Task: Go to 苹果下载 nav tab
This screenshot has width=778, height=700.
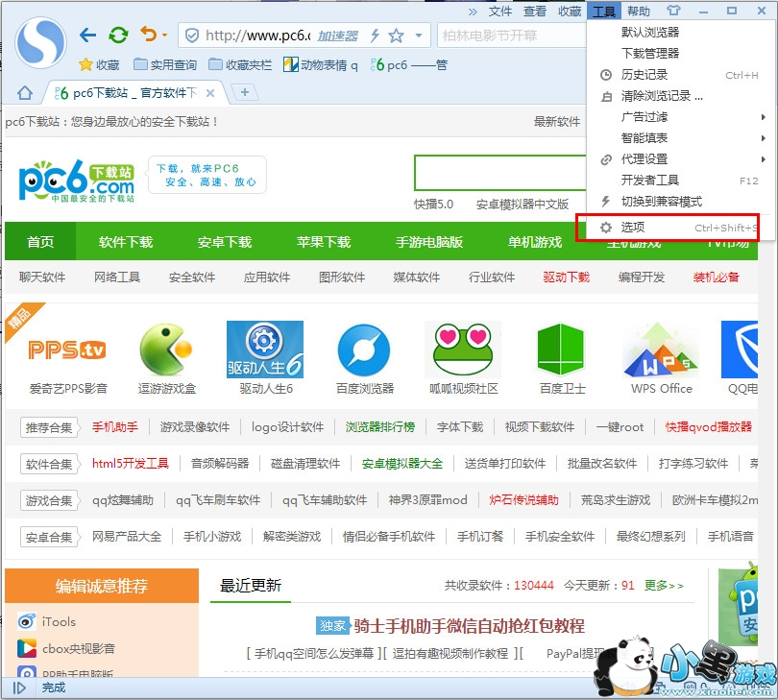Action: [324, 242]
